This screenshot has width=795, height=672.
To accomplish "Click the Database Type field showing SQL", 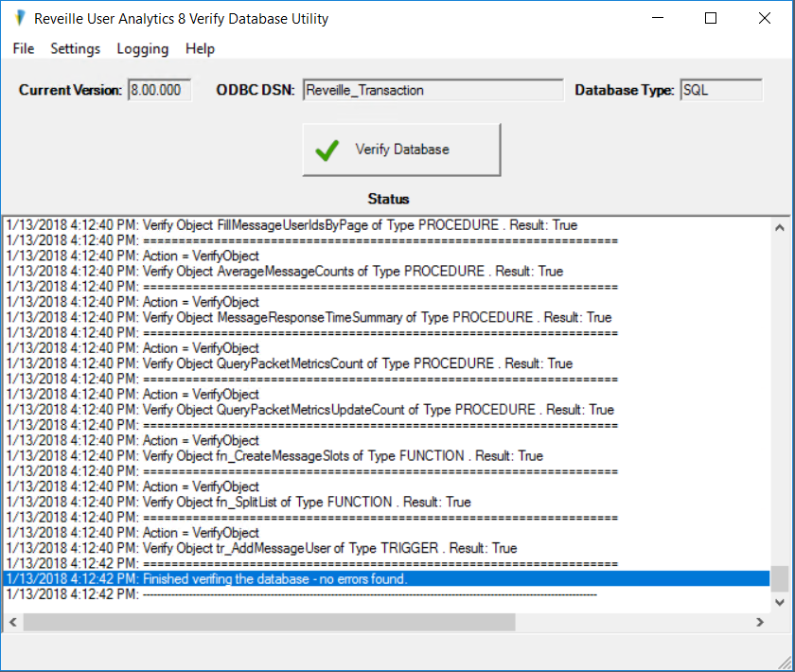I will point(721,90).
